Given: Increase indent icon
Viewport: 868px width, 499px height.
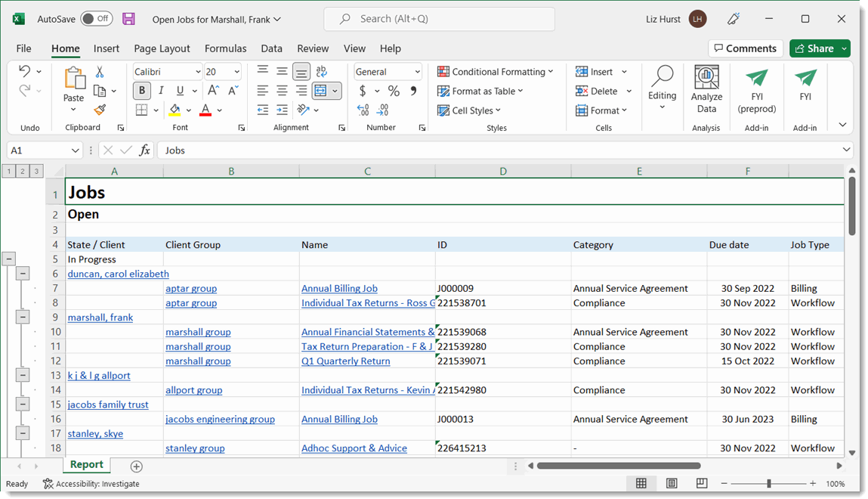Looking at the screenshot, I should pos(282,110).
